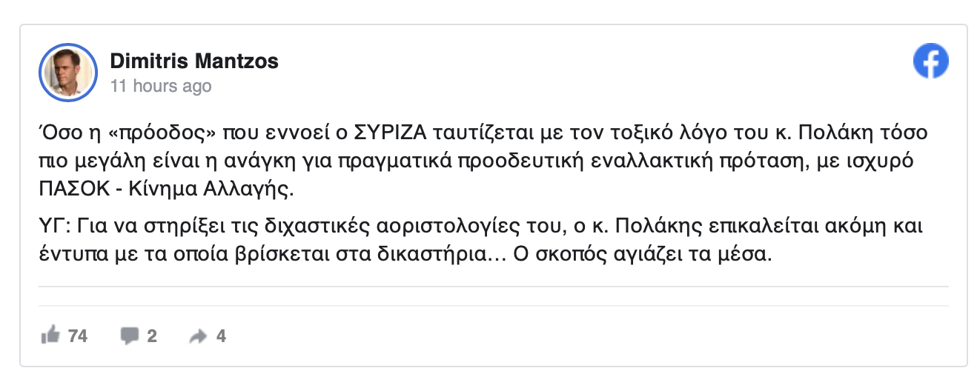The height and width of the screenshot is (388, 980).
Task: Click the share count 4
Action: click(x=221, y=336)
